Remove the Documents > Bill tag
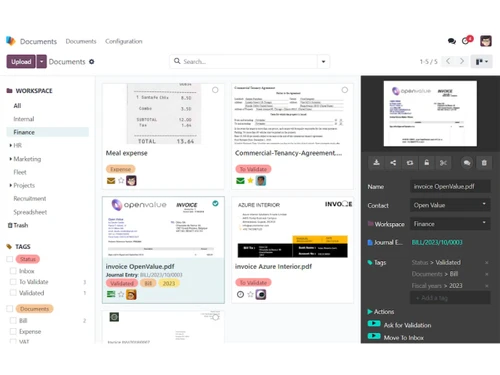Screen dimensions: 500x375 pos(487,274)
